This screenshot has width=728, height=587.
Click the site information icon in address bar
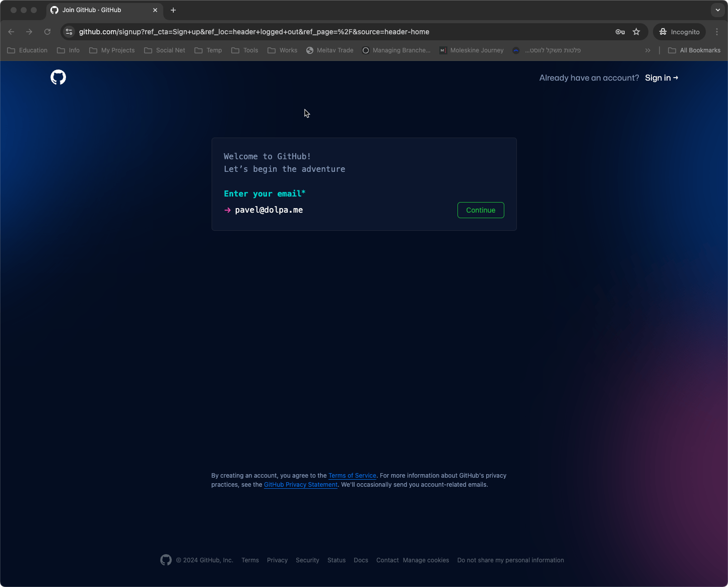[70, 32]
